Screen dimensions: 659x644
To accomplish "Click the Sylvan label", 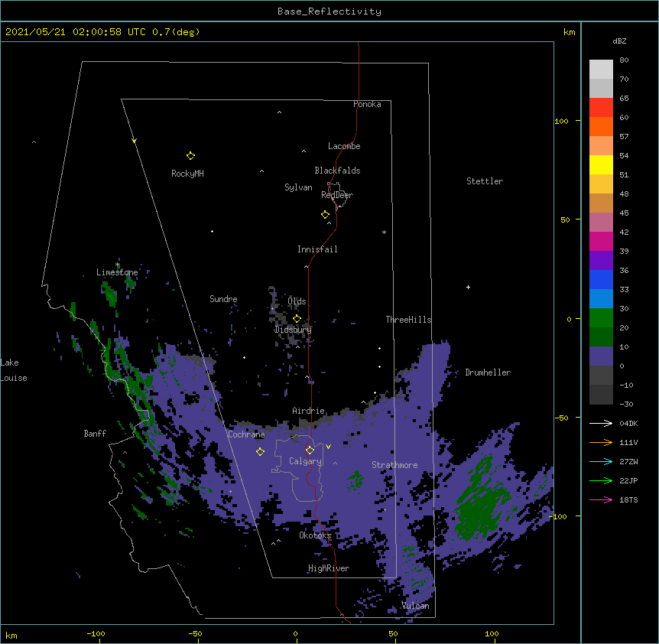I will (298, 187).
